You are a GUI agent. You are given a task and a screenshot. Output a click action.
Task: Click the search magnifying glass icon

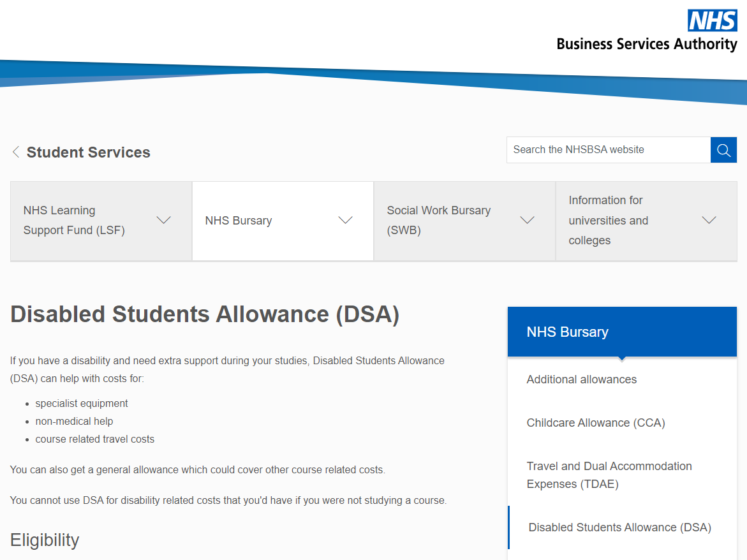click(x=723, y=149)
